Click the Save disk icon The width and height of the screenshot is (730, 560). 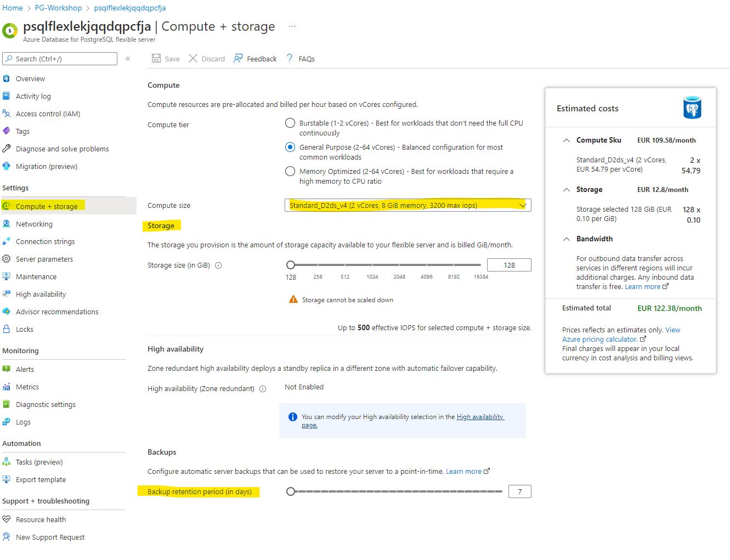[x=156, y=59]
